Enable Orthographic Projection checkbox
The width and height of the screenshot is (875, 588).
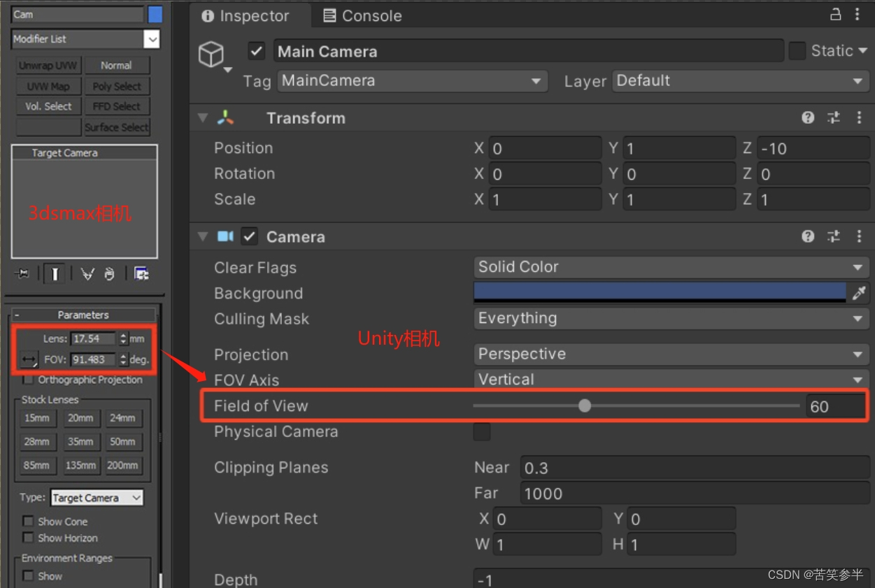[x=28, y=380]
